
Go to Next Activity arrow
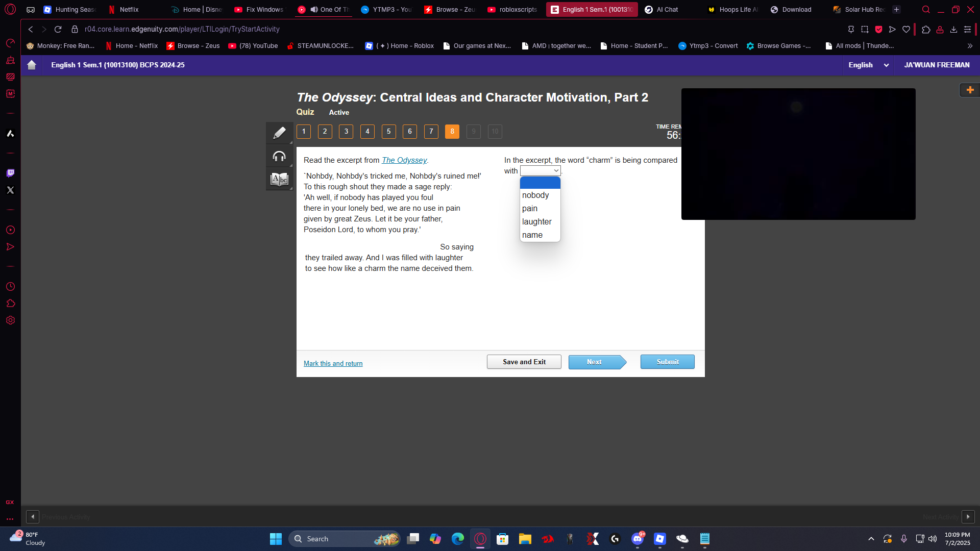coord(968,517)
